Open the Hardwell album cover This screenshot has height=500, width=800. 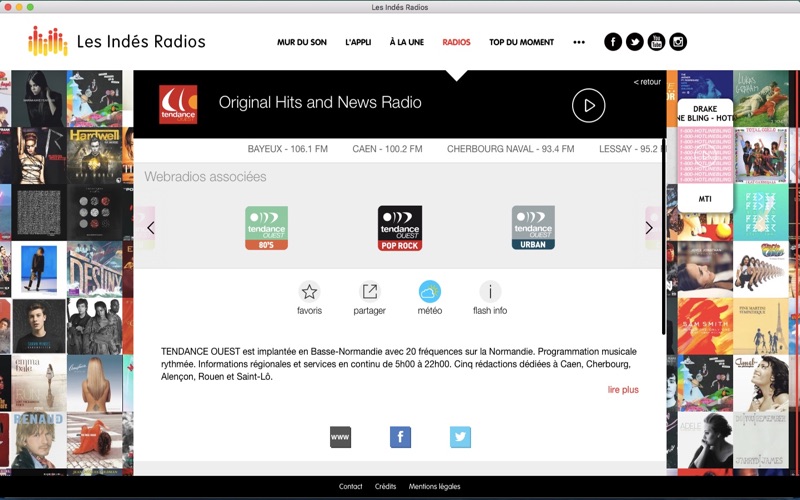pos(94,156)
